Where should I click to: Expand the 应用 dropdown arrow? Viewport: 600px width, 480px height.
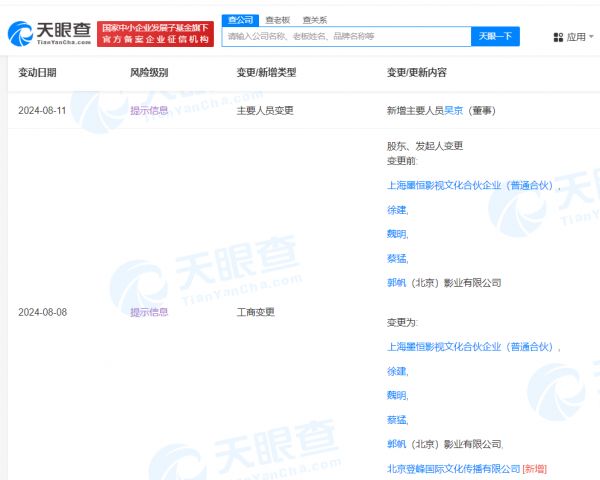[x=591, y=37]
